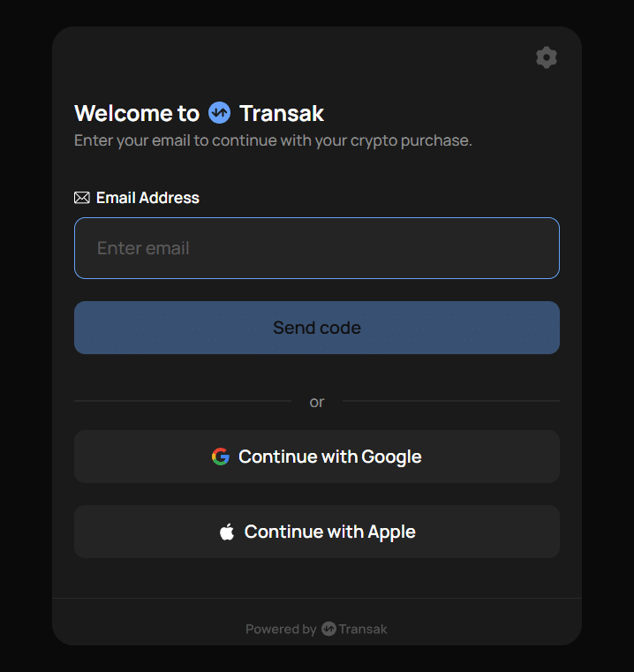Viewport: 634px width, 672px height.
Task: Continue with Apple sign-in
Action: (317, 532)
